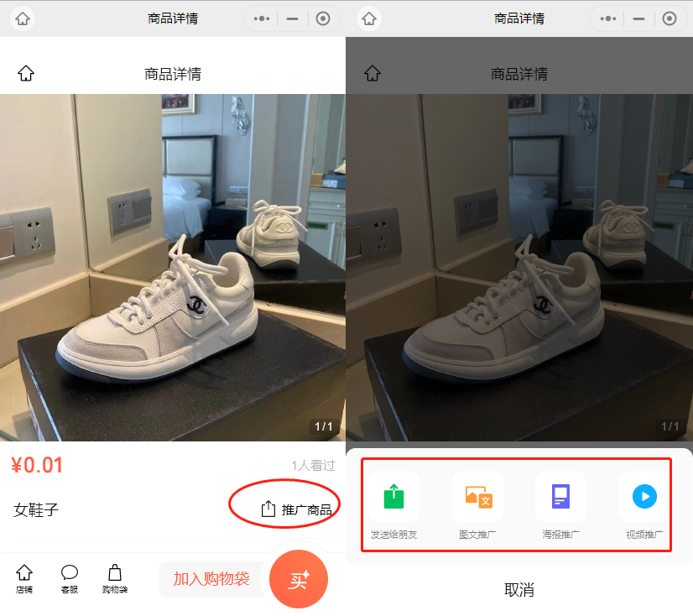This screenshot has width=693, height=616.
Task: Select 视频推广 video promotion option
Action: pos(644,506)
